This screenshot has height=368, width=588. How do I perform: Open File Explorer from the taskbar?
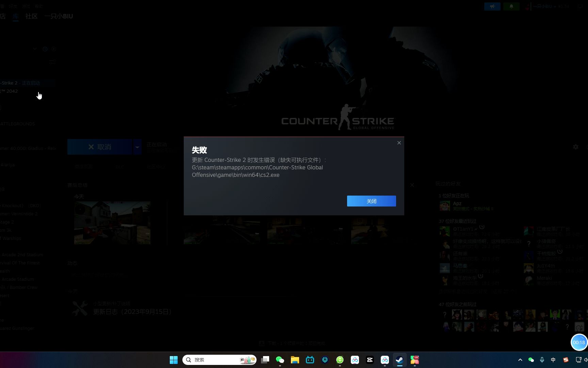[x=295, y=360]
